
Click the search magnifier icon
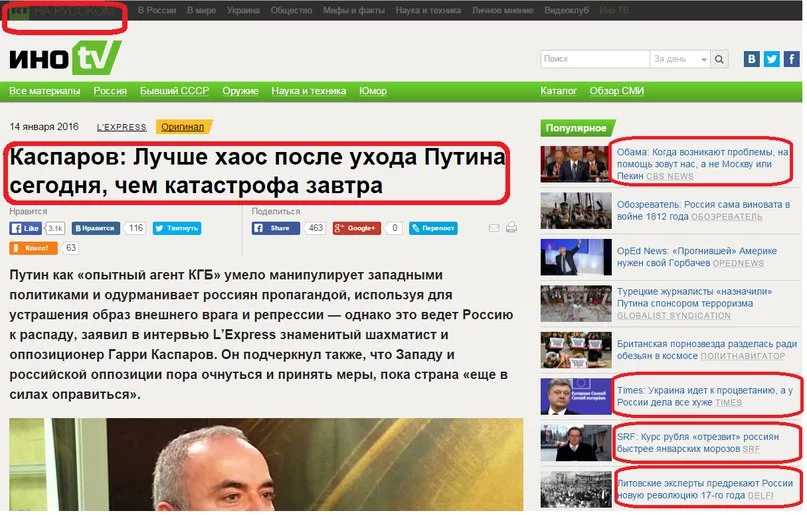pyautogui.click(x=719, y=59)
